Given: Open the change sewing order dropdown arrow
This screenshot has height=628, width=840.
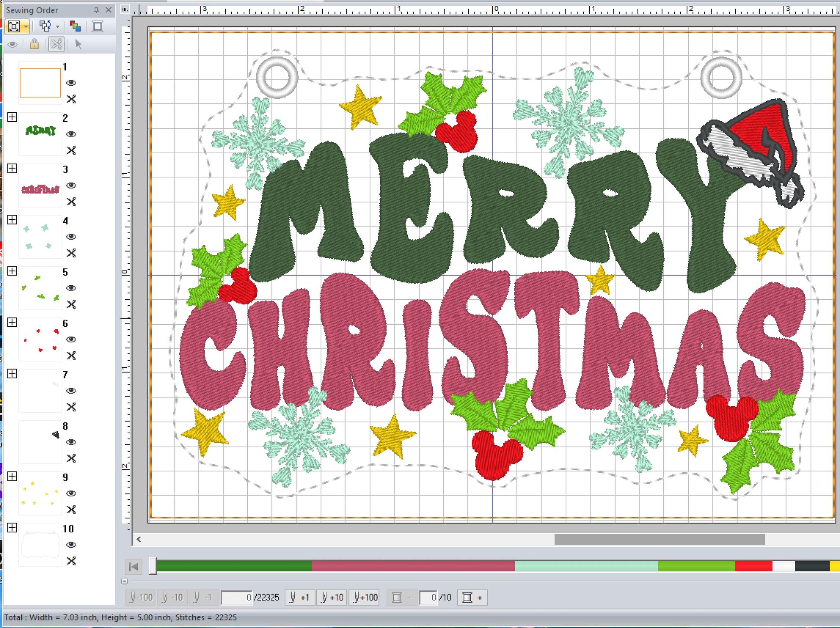Looking at the screenshot, I should pos(57,27).
